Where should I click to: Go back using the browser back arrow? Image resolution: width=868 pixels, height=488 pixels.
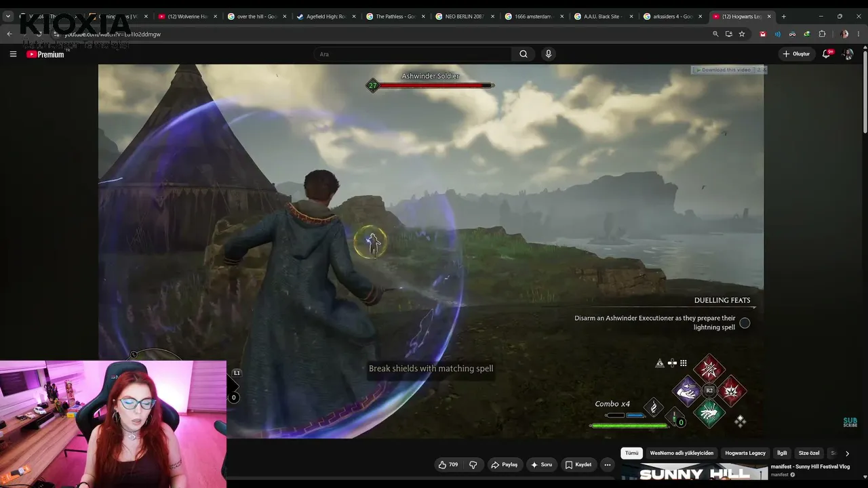coord(9,34)
